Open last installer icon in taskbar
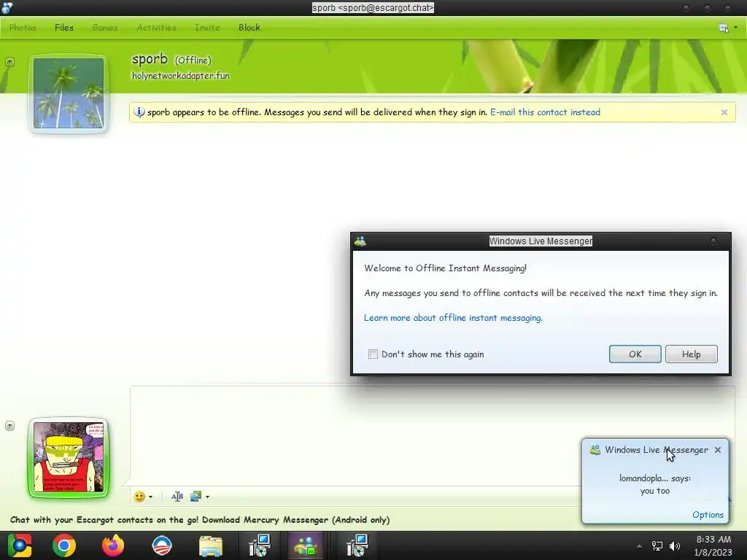Viewport: 747px width, 560px height. [357, 545]
